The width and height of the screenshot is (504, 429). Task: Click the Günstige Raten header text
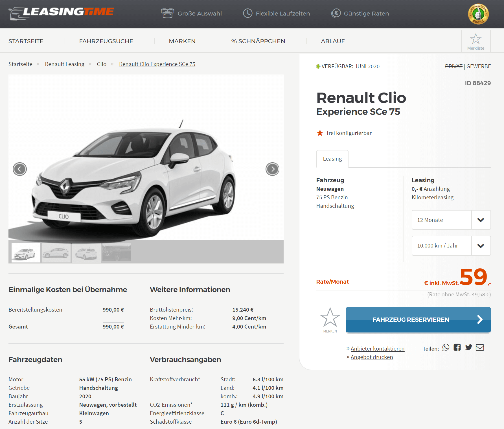point(366,14)
